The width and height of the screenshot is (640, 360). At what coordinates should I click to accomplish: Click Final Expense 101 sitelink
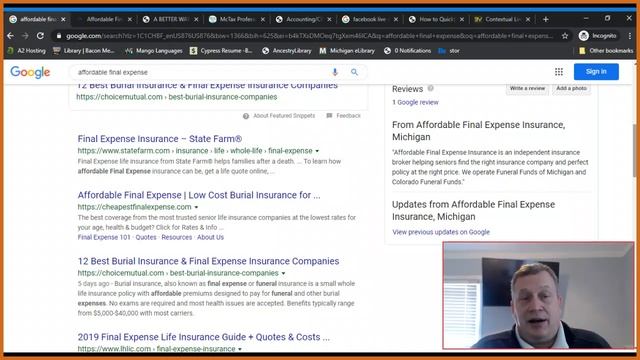[104, 237]
